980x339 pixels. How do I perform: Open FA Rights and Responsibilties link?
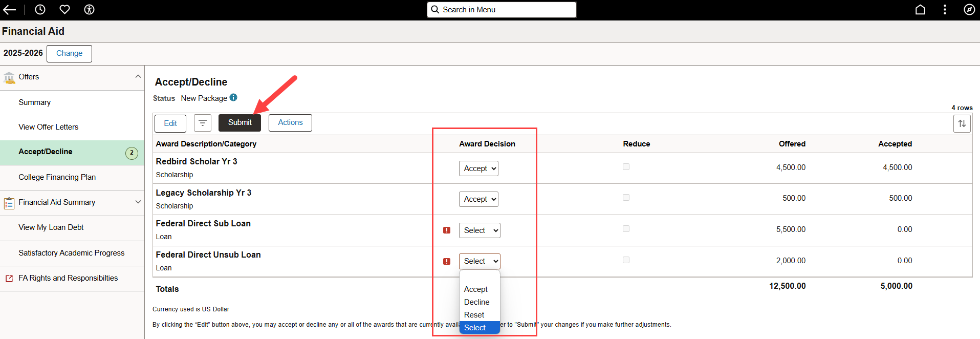(x=72, y=278)
